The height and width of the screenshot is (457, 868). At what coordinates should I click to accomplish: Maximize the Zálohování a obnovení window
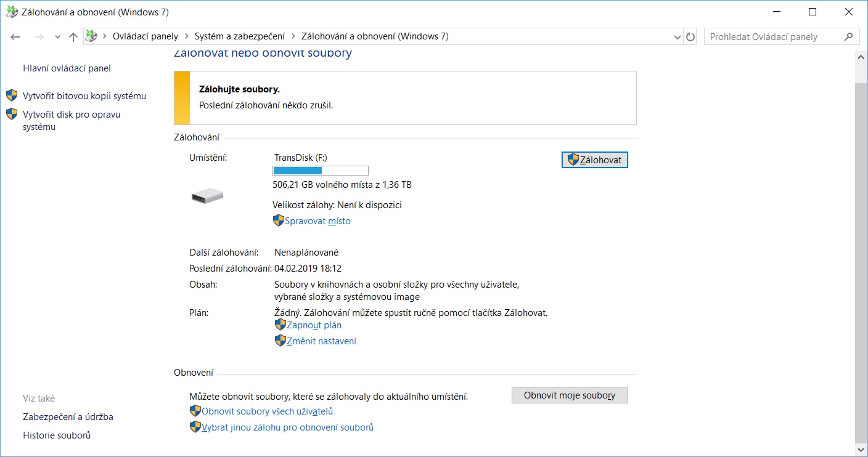(x=813, y=12)
